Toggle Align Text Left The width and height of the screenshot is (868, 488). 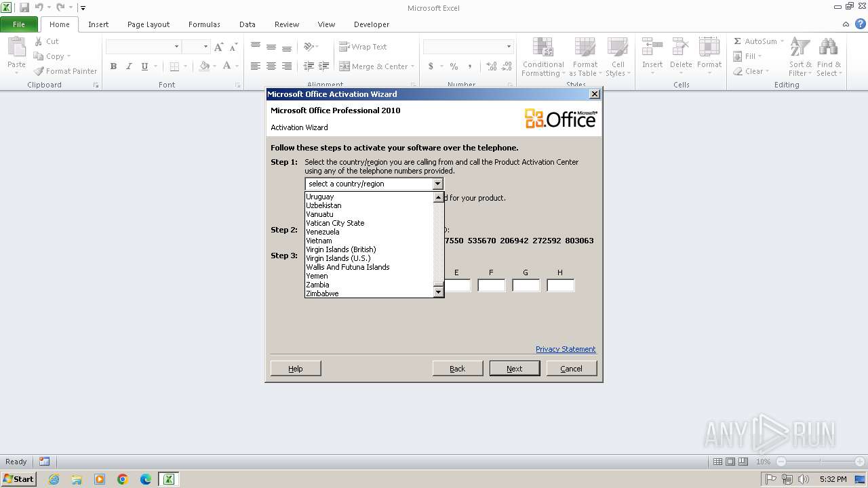tap(256, 66)
